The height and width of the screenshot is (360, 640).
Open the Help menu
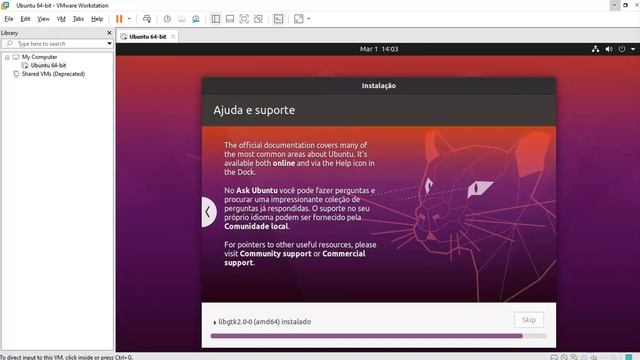click(x=97, y=19)
